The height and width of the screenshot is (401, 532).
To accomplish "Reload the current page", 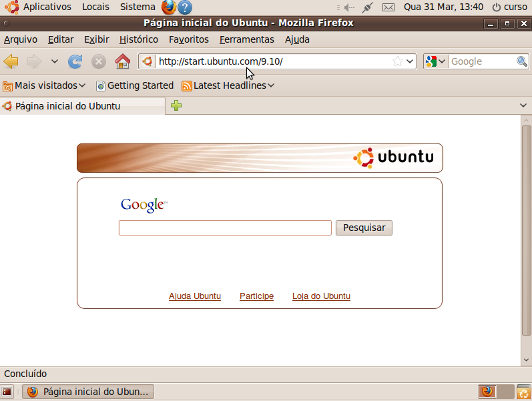I will (75, 61).
